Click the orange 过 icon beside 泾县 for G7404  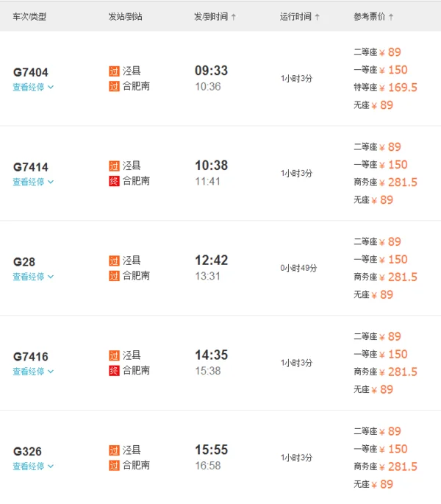pos(114,71)
